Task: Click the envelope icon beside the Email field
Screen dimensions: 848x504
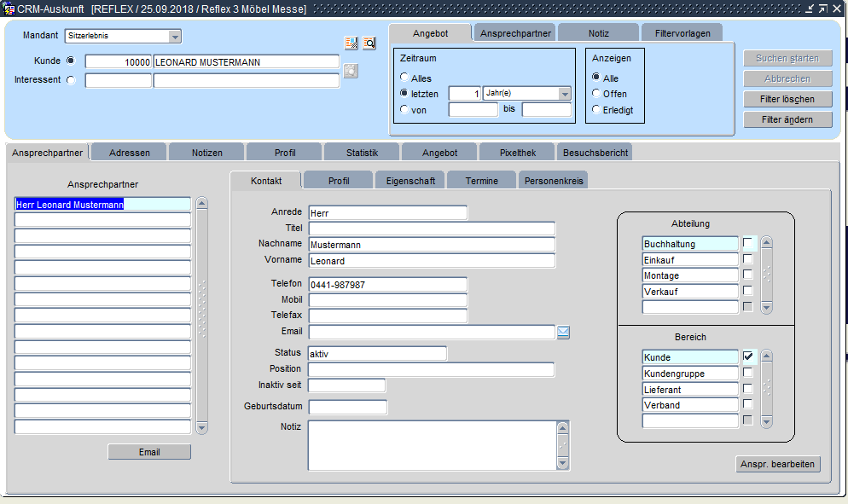Action: pos(563,333)
